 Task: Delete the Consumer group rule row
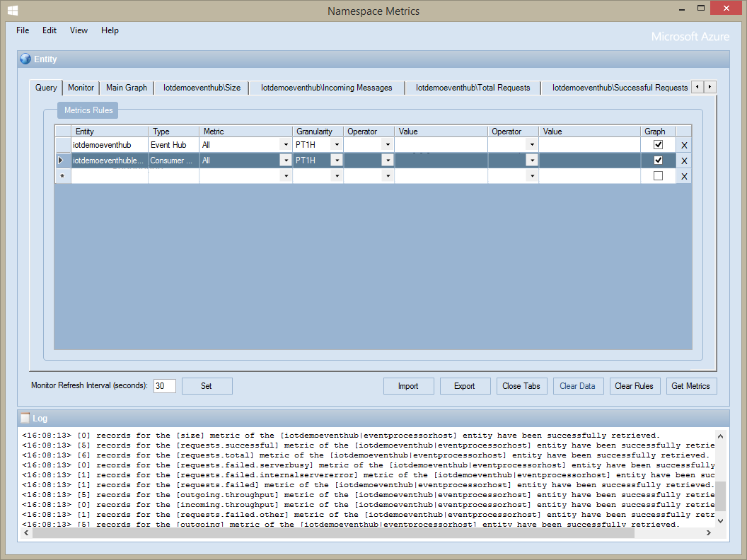click(x=684, y=161)
